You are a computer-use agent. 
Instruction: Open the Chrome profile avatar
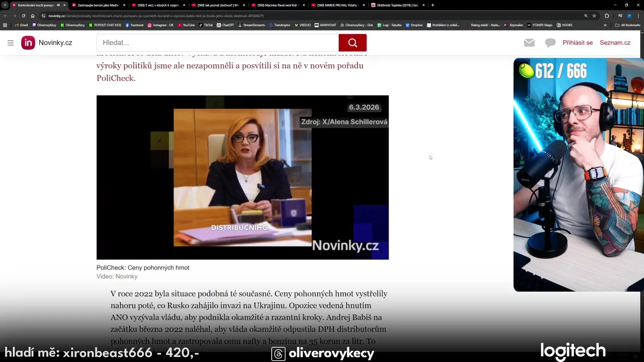pyautogui.click(x=629, y=16)
